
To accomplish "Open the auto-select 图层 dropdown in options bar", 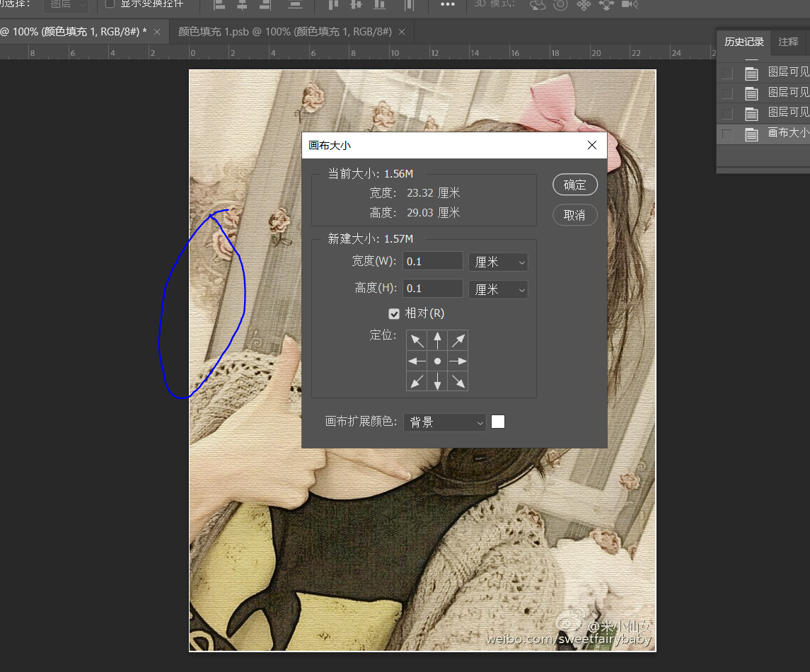I will (x=66, y=5).
